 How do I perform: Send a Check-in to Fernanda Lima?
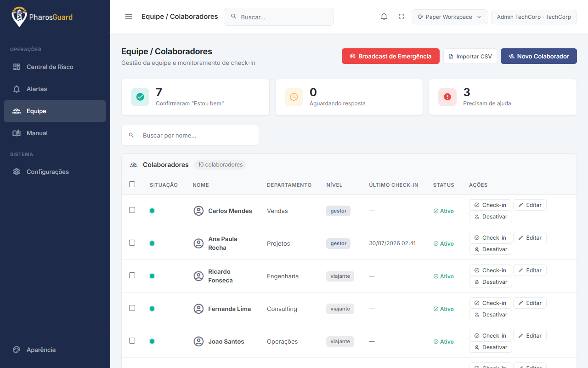(490, 303)
